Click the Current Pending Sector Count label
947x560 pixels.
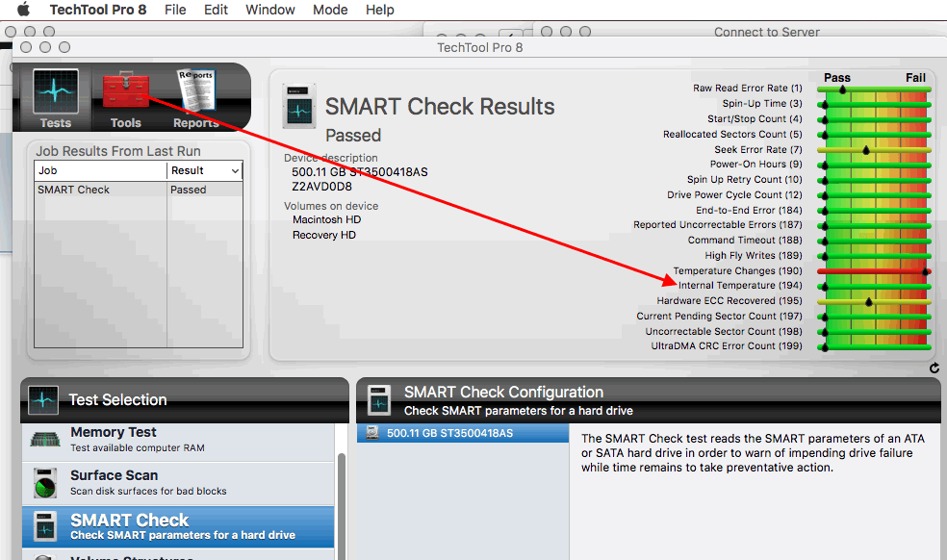(x=719, y=316)
